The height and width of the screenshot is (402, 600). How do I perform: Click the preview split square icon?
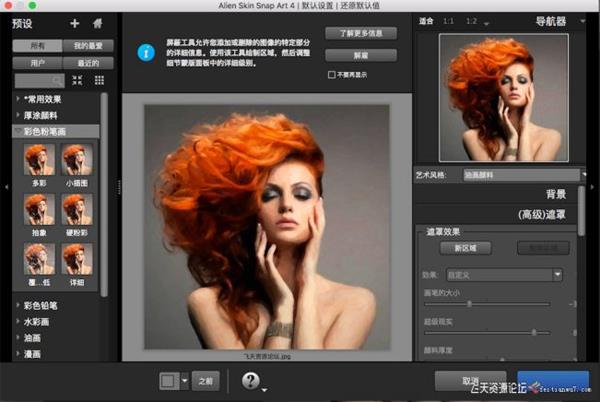pyautogui.click(x=170, y=381)
